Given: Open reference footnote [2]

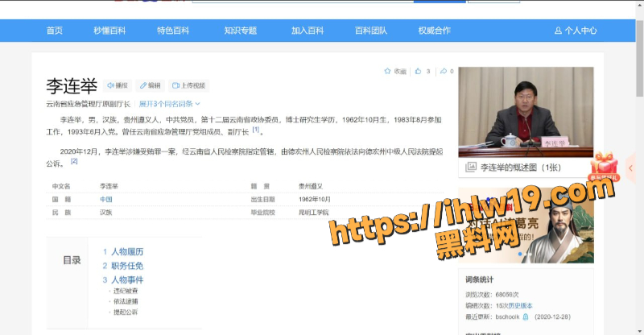Looking at the screenshot, I should [74, 161].
